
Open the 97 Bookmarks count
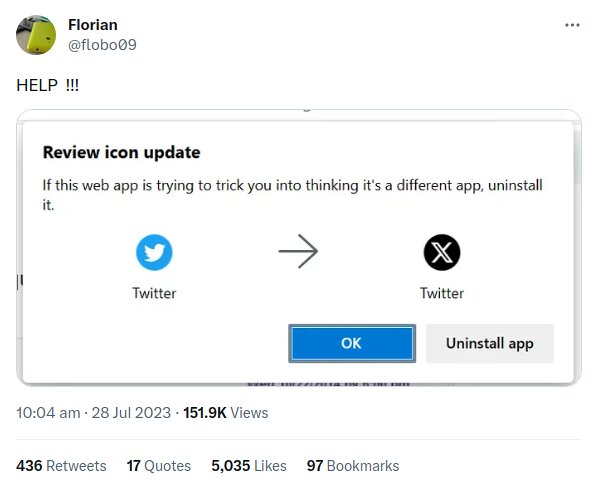click(353, 466)
